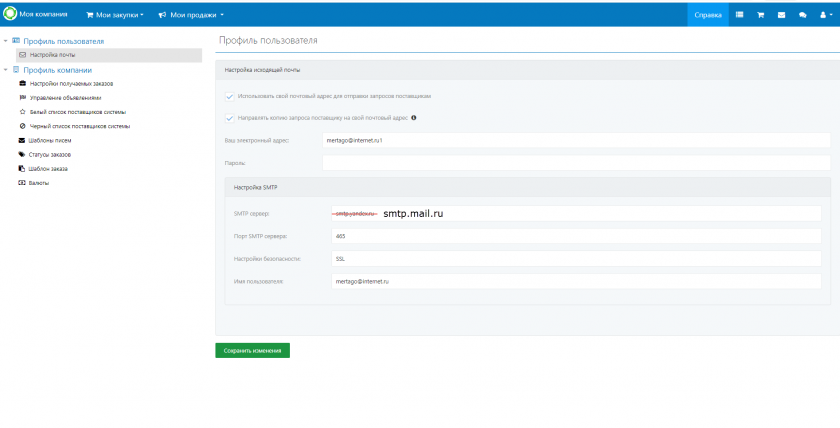Click the Пароль input field

576,162
